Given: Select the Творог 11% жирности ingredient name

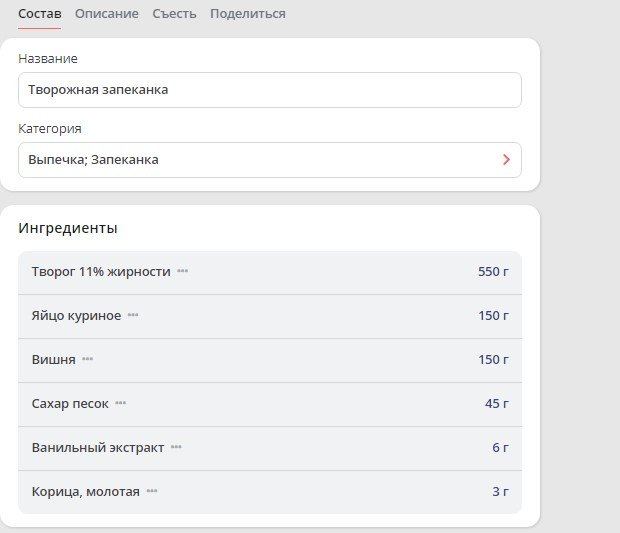Looking at the screenshot, I should tap(101, 272).
